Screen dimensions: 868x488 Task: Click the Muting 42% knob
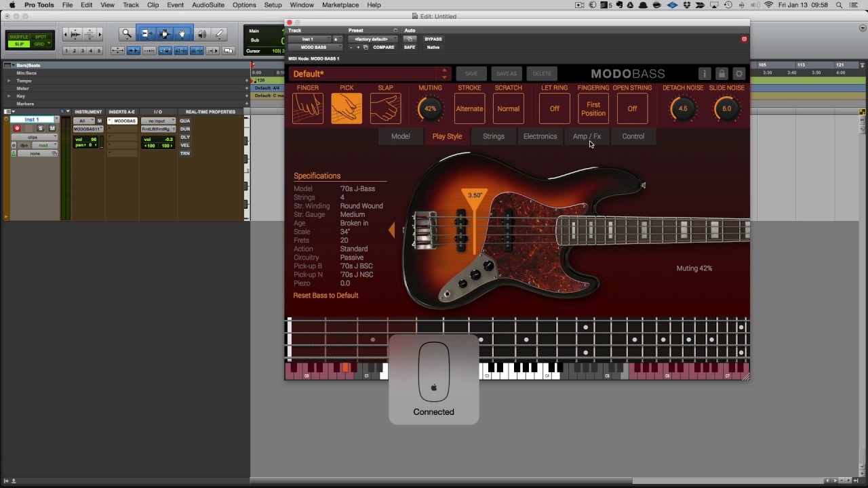point(430,108)
